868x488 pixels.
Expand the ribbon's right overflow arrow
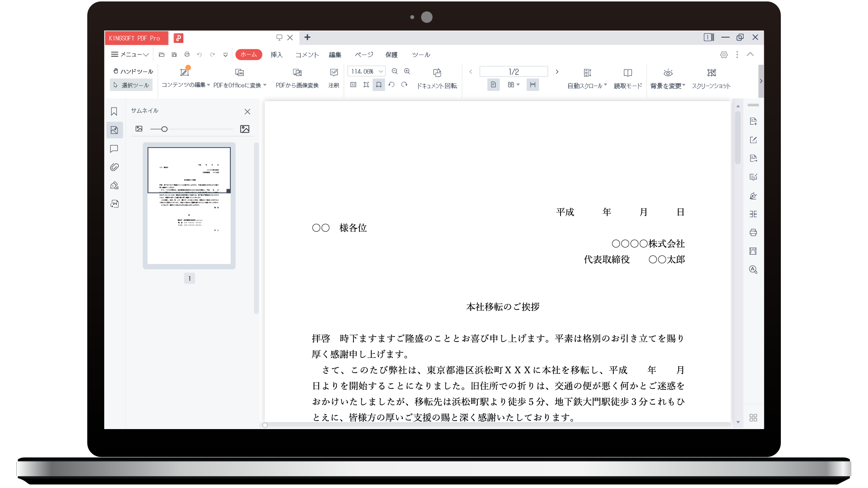(761, 81)
